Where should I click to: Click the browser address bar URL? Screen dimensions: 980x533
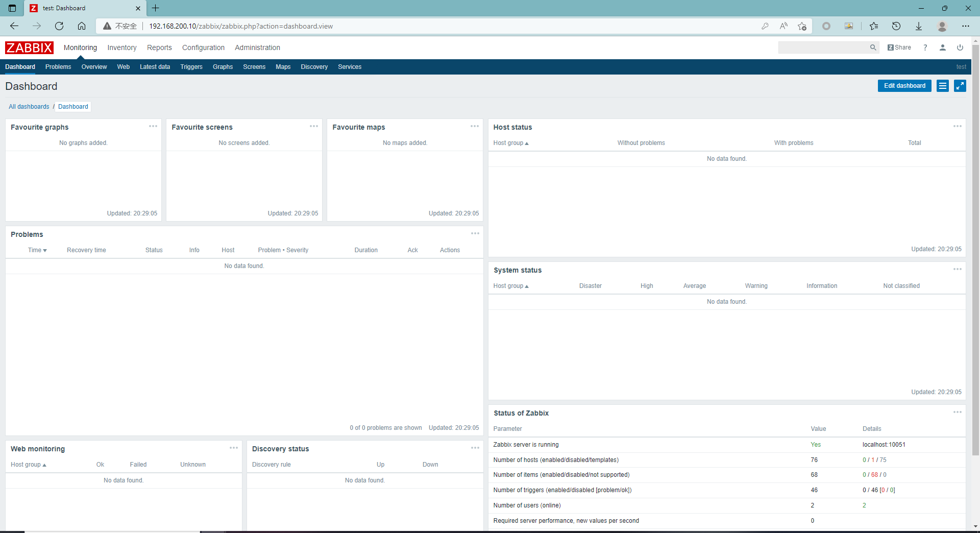pos(240,26)
